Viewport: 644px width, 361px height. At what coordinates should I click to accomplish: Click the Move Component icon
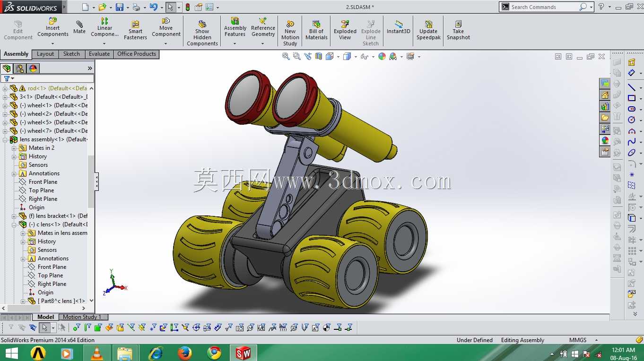point(166,21)
